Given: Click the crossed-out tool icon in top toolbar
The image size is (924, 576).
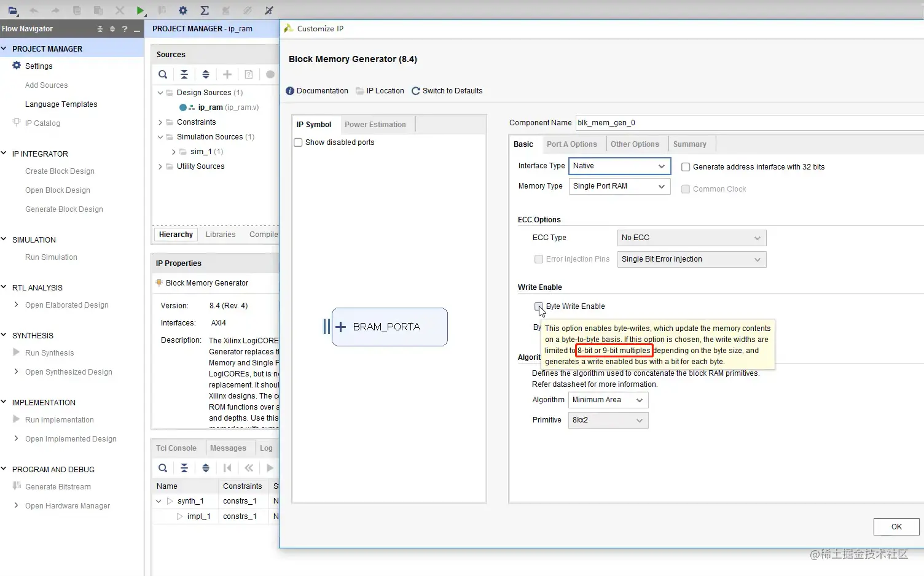Looking at the screenshot, I should click(268, 10).
